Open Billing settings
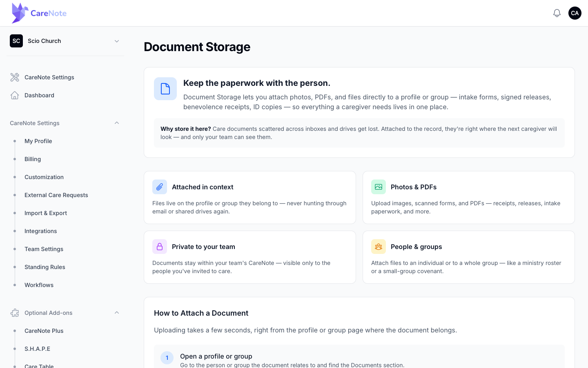Image resolution: width=588 pixels, height=368 pixels. point(33,159)
